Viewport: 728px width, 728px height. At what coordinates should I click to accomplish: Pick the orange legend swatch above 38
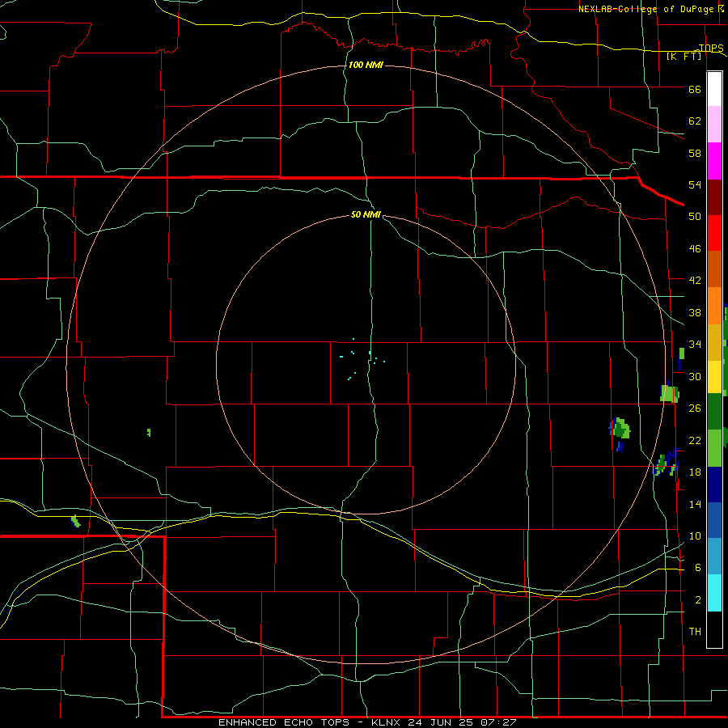tap(714, 306)
